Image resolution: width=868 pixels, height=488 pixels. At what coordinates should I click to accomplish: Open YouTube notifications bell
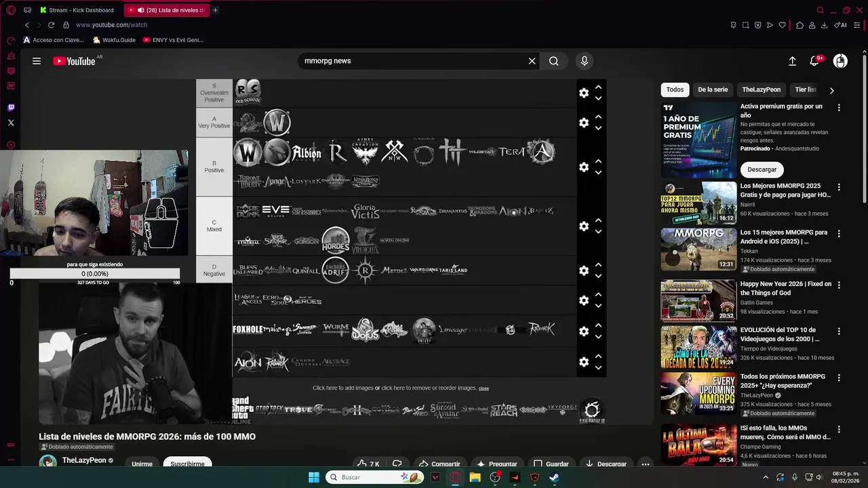point(814,61)
